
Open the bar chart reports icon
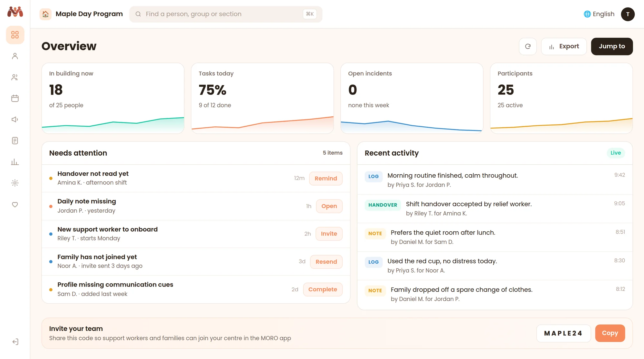tap(15, 162)
